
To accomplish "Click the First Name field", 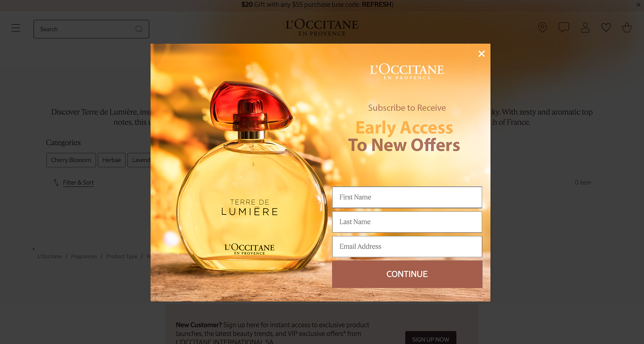I will tap(407, 197).
